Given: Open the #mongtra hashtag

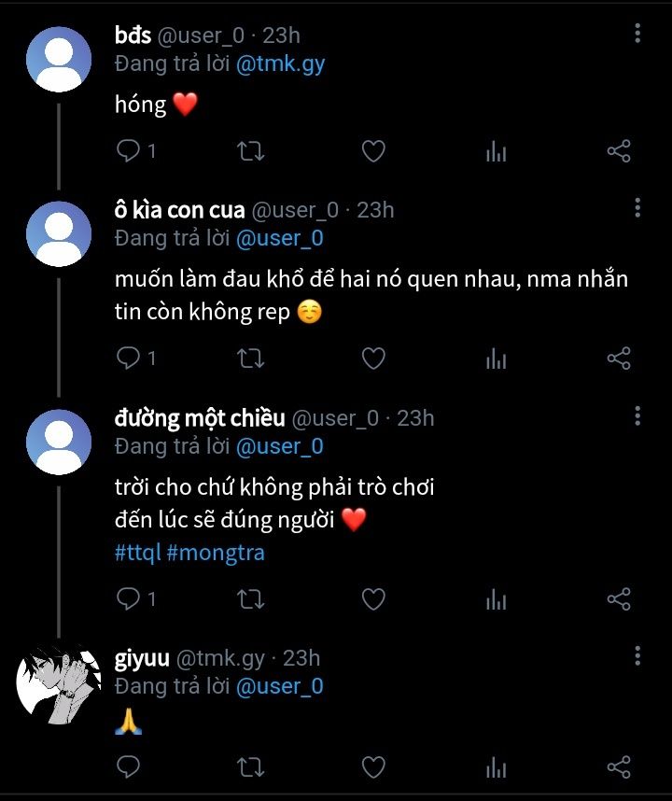Looking at the screenshot, I should click(x=216, y=553).
